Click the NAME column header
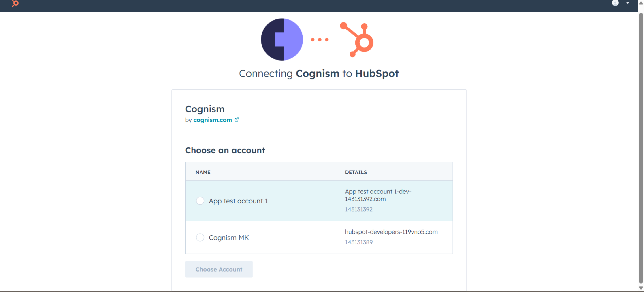This screenshot has width=644, height=292. [x=203, y=172]
